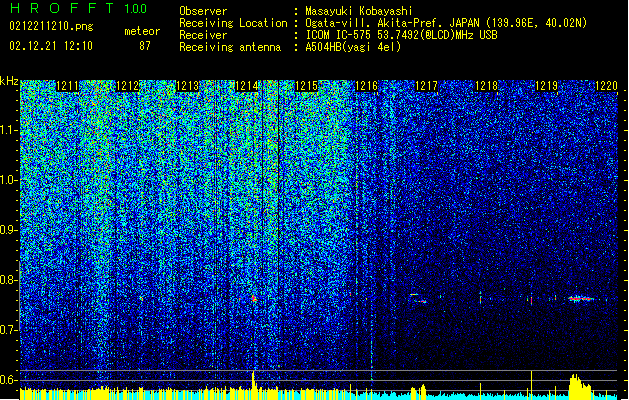Click the 1.0 kHz axis tick label
This screenshot has height=400, width=629.
click(9, 180)
